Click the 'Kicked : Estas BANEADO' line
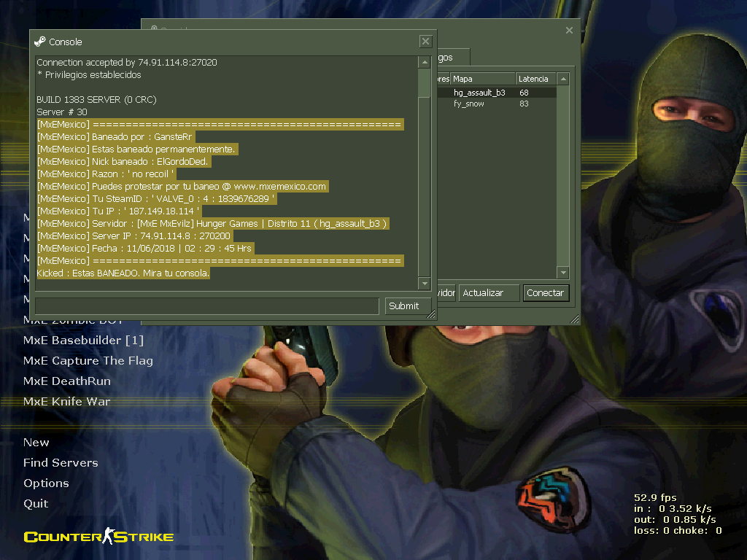 coord(123,273)
